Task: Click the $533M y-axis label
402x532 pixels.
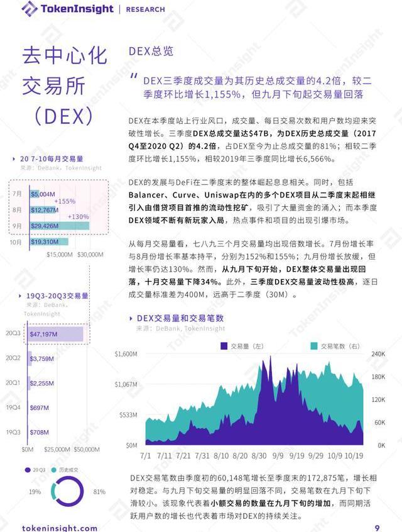Action: pyautogui.click(x=129, y=415)
